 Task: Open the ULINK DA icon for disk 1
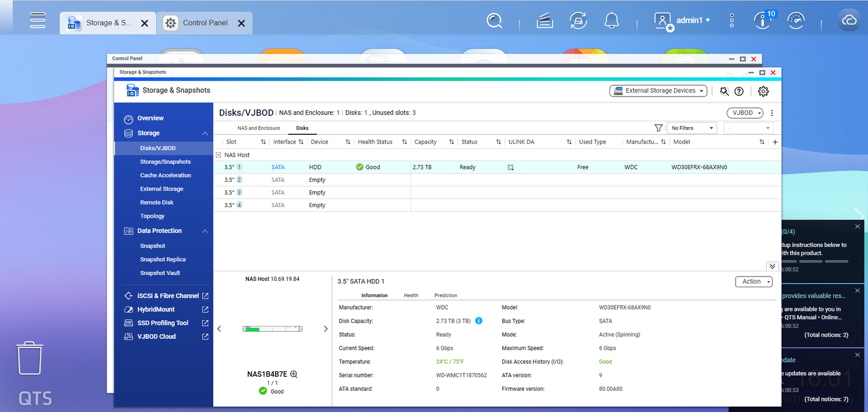click(511, 168)
